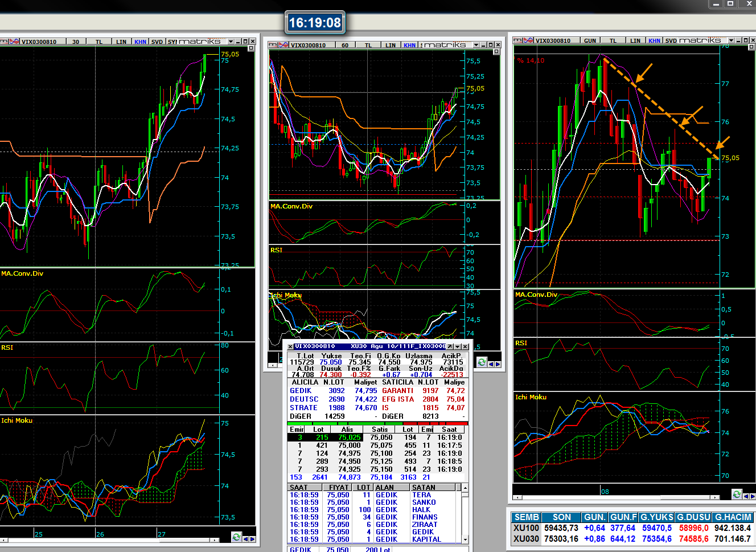This screenshot has width=756, height=552.
Task: Click the first 'm' icon in the 30-minute chart header
Action: pos(3,42)
